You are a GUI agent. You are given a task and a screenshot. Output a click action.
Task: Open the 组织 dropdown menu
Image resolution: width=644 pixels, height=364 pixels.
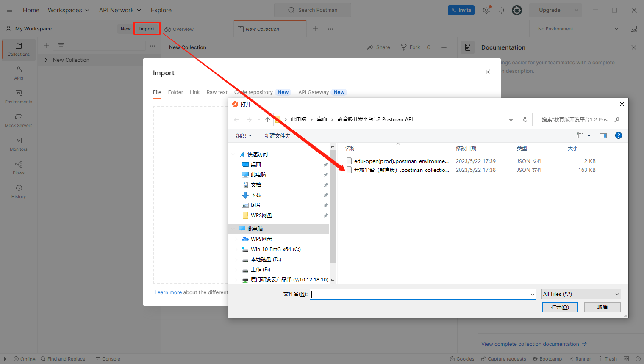tap(244, 136)
